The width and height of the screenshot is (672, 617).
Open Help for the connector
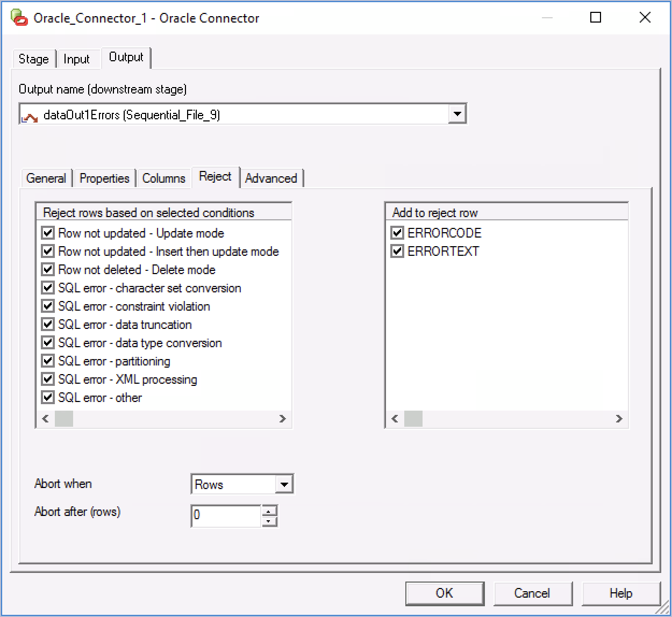[620, 593]
